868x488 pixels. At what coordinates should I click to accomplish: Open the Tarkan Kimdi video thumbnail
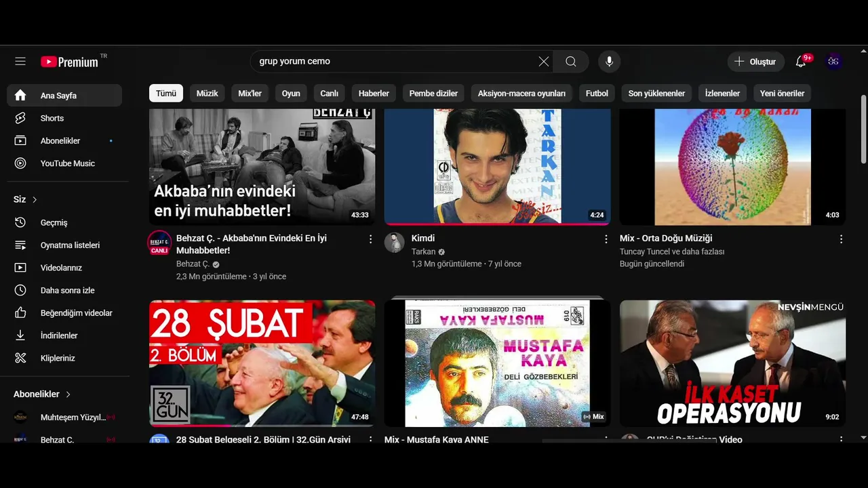[497, 167]
